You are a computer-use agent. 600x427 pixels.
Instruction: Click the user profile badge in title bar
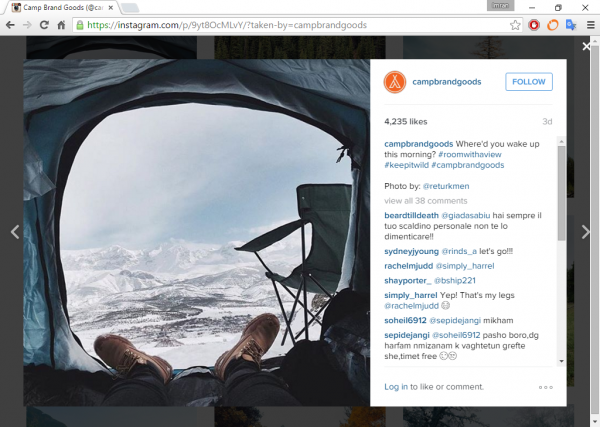click(500, 5)
